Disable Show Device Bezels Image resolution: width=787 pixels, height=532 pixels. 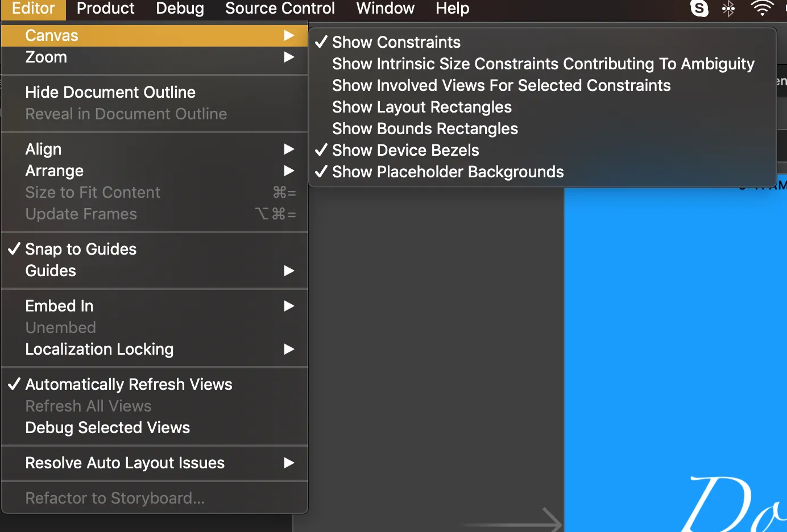pos(405,151)
